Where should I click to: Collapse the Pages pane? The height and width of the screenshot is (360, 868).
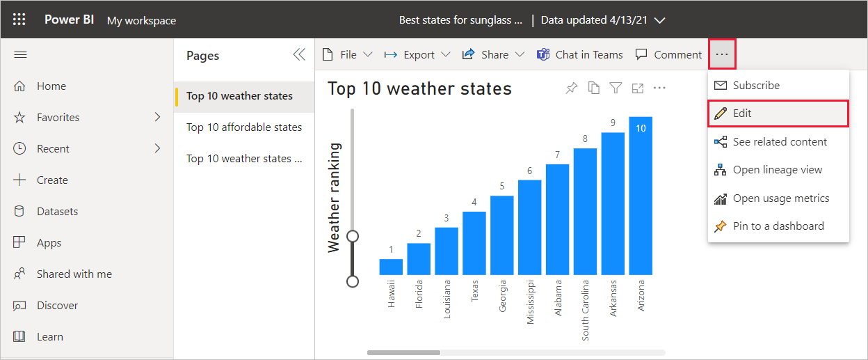pyautogui.click(x=299, y=55)
